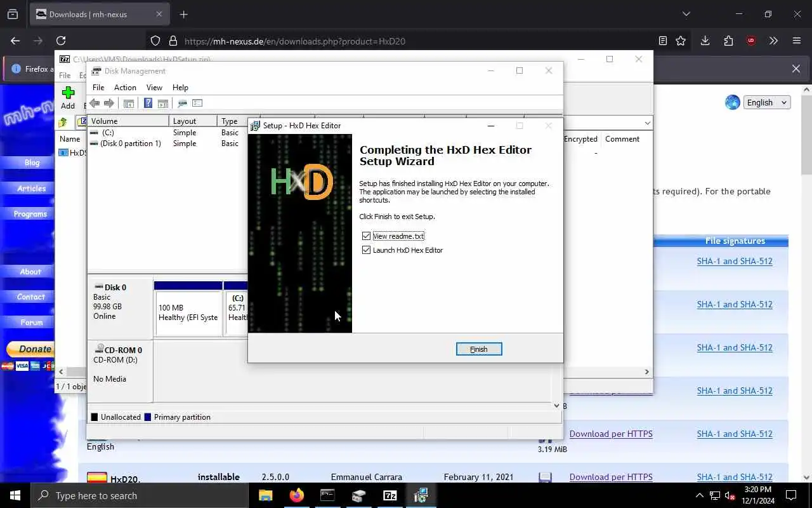Uncheck the View readme.txt checkbox
Image resolution: width=812 pixels, height=508 pixels.
coord(366,236)
